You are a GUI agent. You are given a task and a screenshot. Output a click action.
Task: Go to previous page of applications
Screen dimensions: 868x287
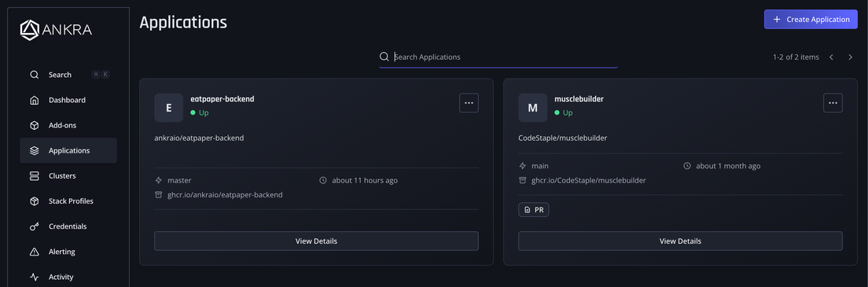(832, 57)
